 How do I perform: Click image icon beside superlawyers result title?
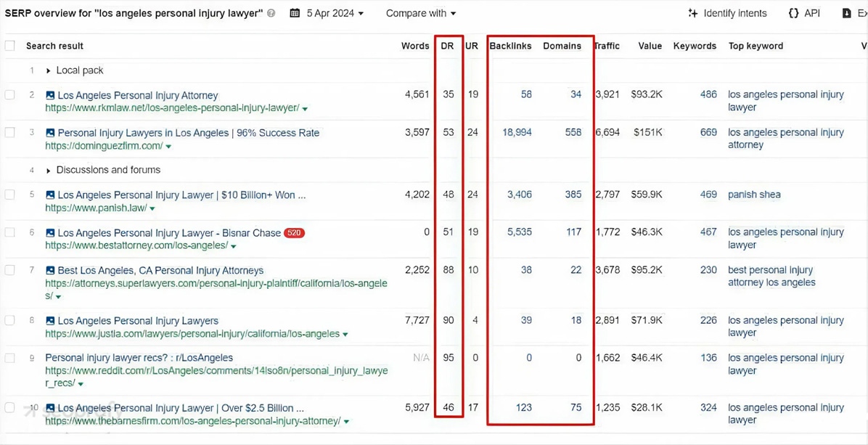pos(50,271)
